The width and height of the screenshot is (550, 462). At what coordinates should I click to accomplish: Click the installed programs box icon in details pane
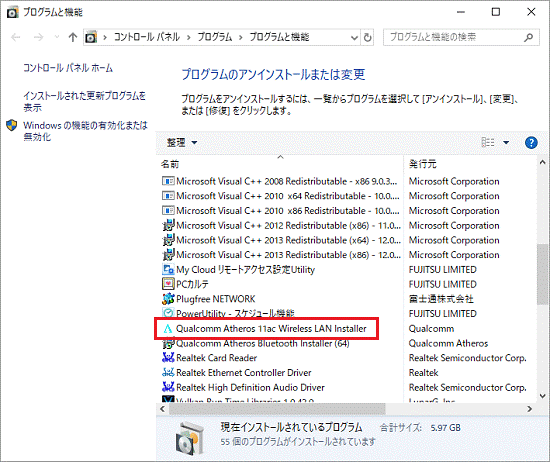(x=189, y=437)
